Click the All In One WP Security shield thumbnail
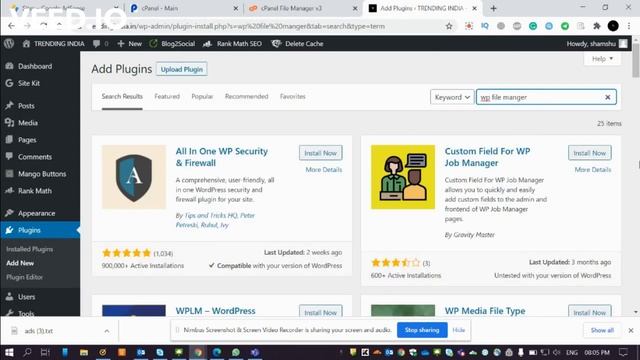640x360 pixels. [x=134, y=177]
